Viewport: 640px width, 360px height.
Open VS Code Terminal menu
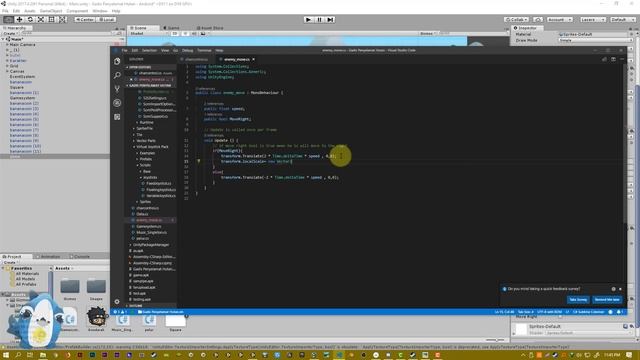(x=204, y=50)
